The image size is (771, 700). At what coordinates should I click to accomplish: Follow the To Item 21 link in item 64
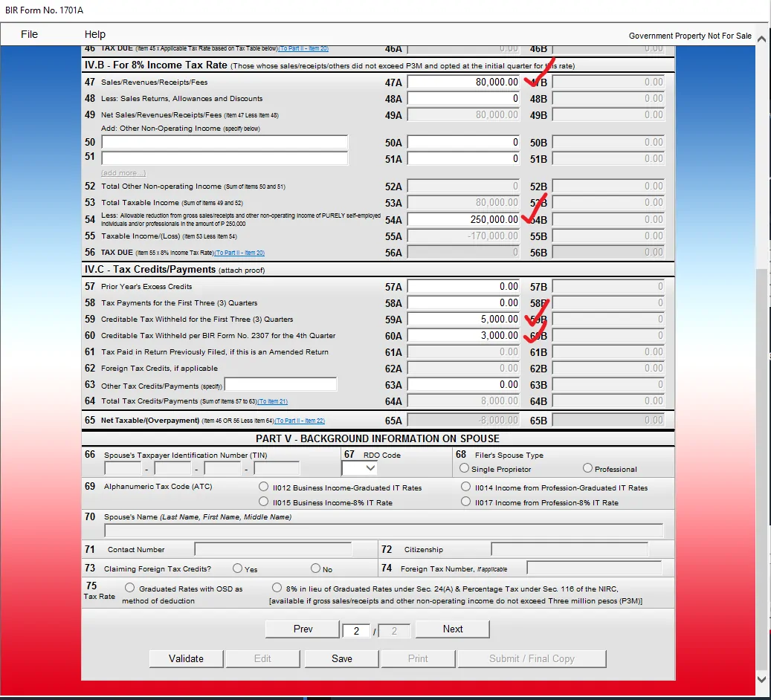pyautogui.click(x=273, y=401)
